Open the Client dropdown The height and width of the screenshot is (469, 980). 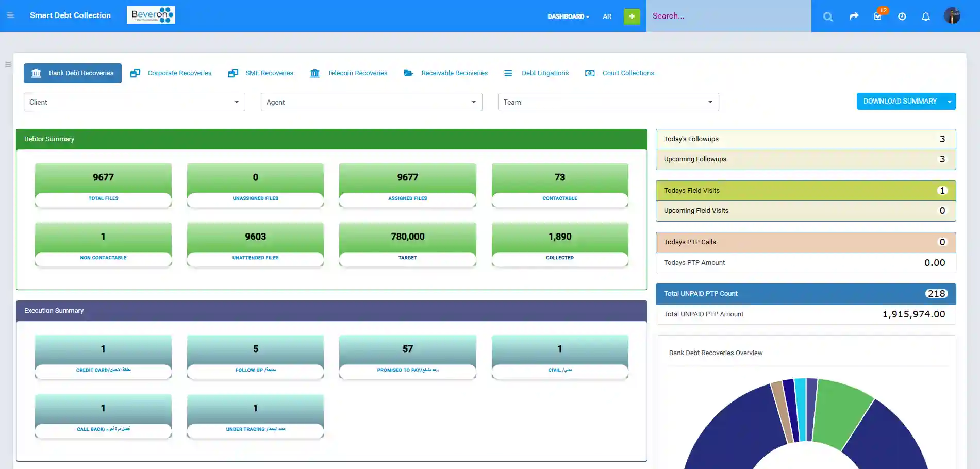[135, 102]
